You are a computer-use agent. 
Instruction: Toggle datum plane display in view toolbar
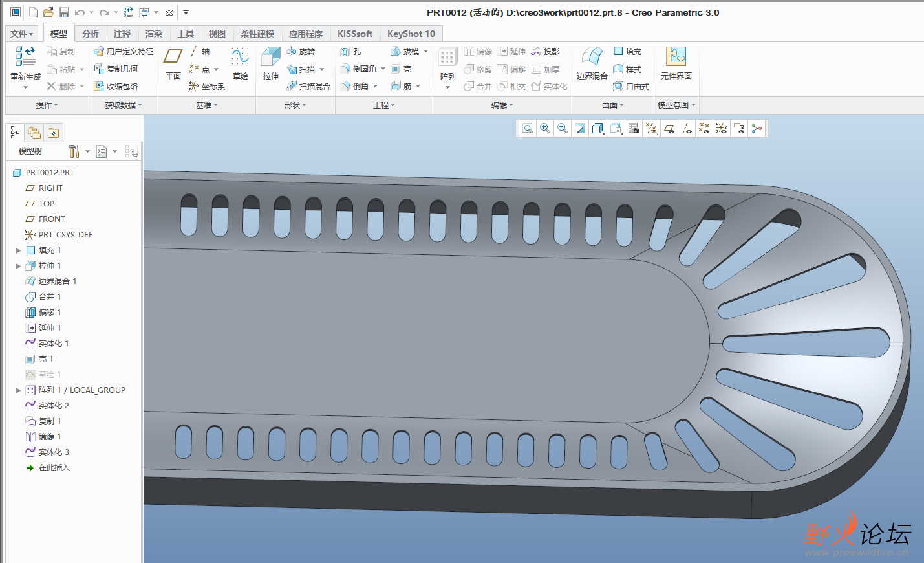669,129
